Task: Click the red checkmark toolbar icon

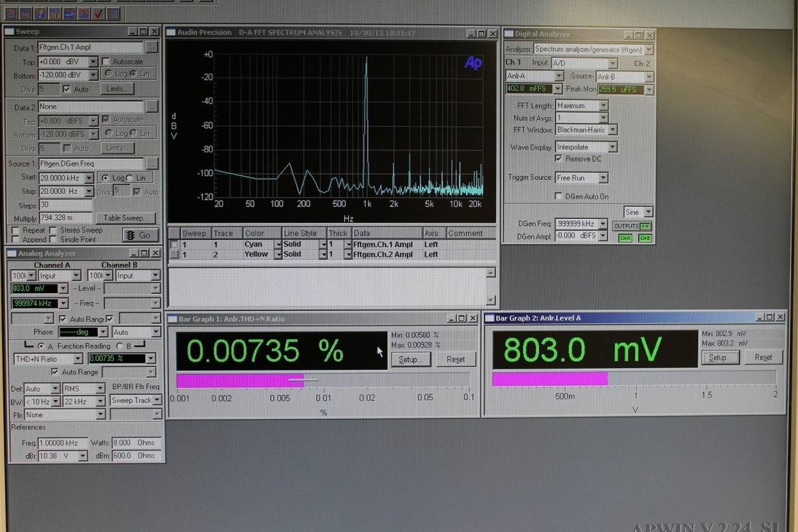Action: point(99,13)
